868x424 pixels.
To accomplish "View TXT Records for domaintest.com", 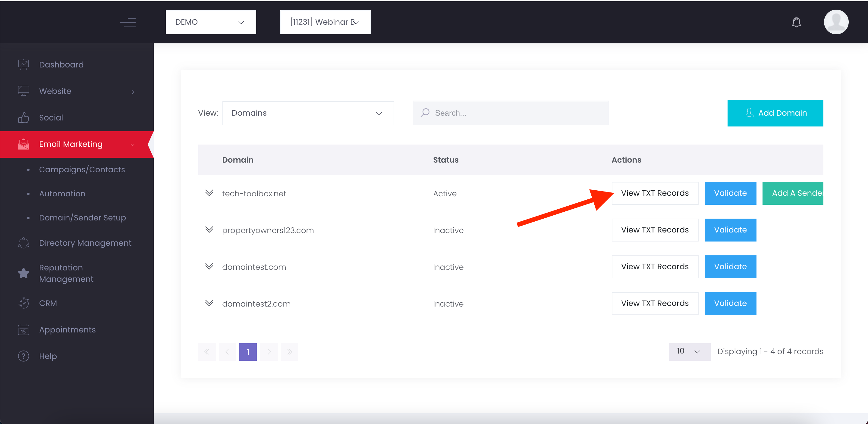I will 655,267.
